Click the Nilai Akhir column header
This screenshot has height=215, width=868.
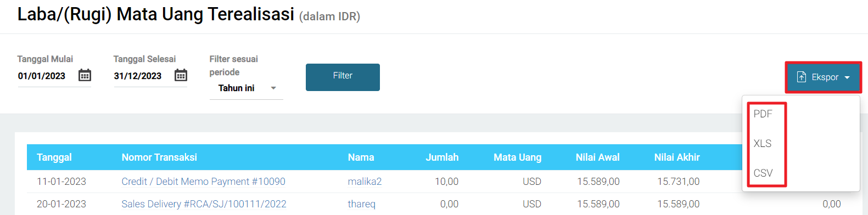[x=677, y=157]
